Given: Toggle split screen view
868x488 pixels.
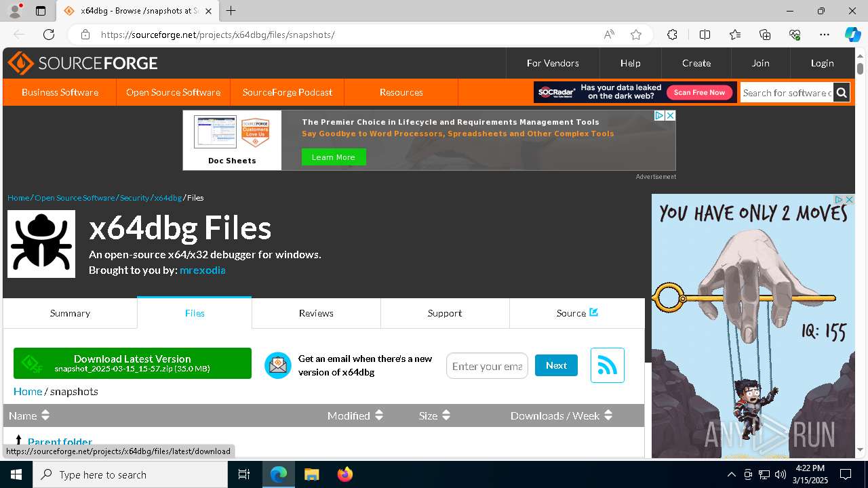Looking at the screenshot, I should pos(705,35).
